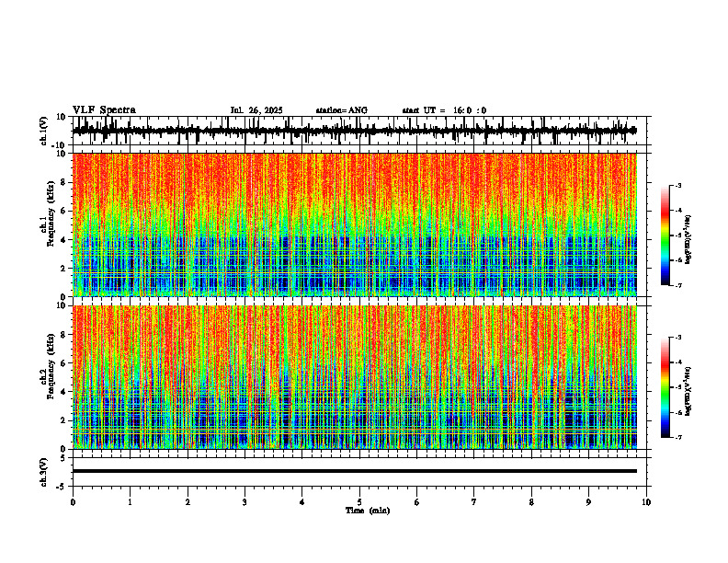This screenshot has width=728, height=563.
Task: Click the ch.2 color scale bar
Action: 665,387
